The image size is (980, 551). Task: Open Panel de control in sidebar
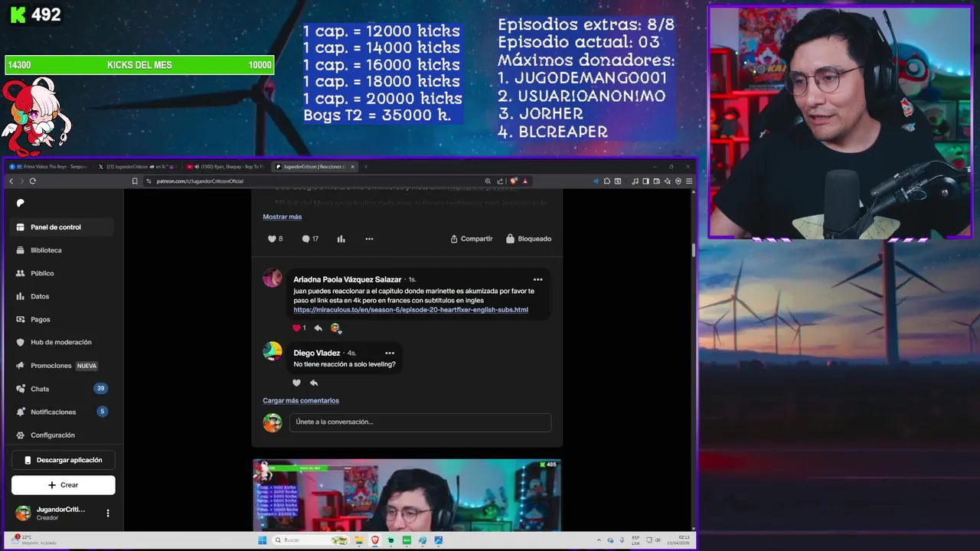[63, 227]
